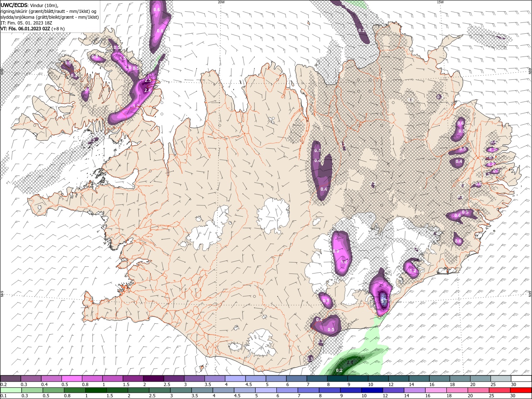
Task: Click the 20W longitude label
Action: pyautogui.click(x=221, y=2)
